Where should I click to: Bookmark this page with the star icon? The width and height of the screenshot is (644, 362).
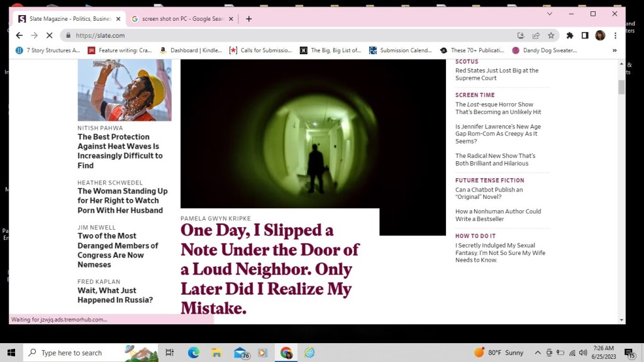click(x=551, y=35)
